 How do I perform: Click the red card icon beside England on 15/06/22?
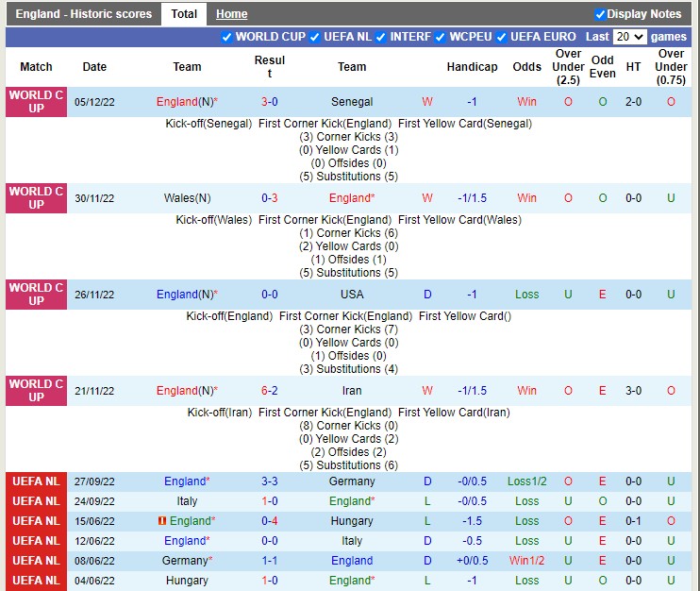click(162, 521)
